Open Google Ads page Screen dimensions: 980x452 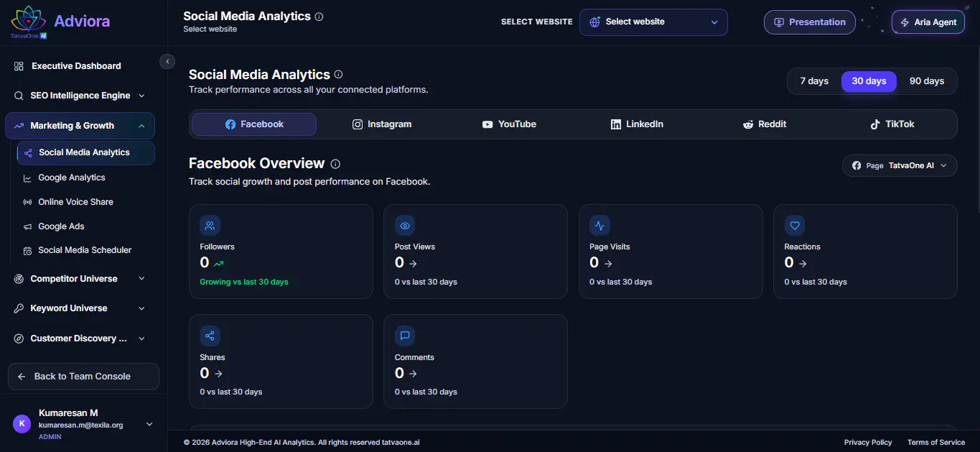(x=85, y=226)
